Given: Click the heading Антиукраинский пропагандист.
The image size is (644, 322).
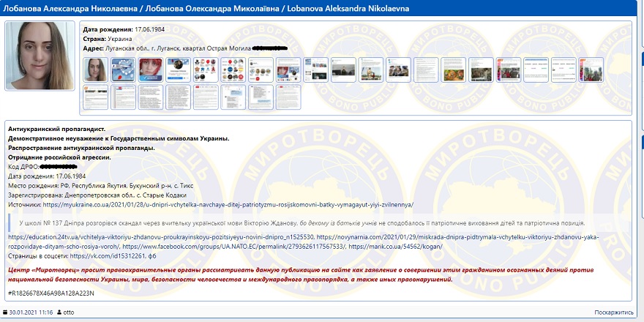Looking at the screenshot, I should pos(56,129).
